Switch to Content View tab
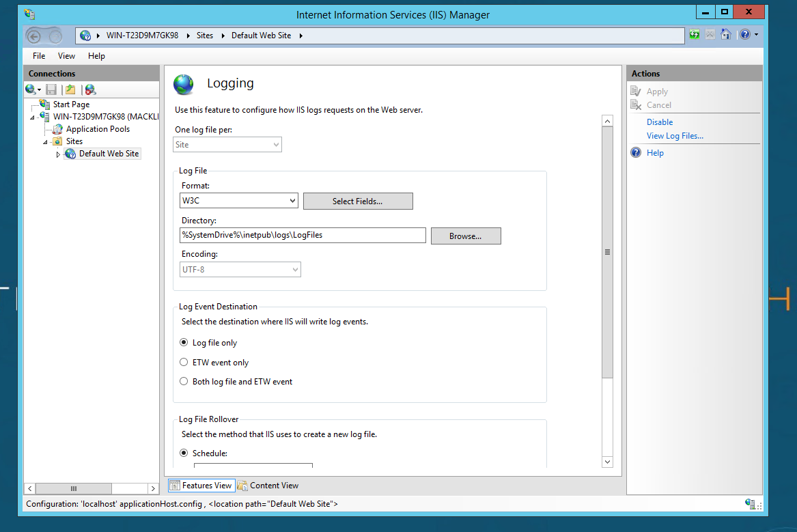The width and height of the screenshot is (797, 532). (268, 486)
